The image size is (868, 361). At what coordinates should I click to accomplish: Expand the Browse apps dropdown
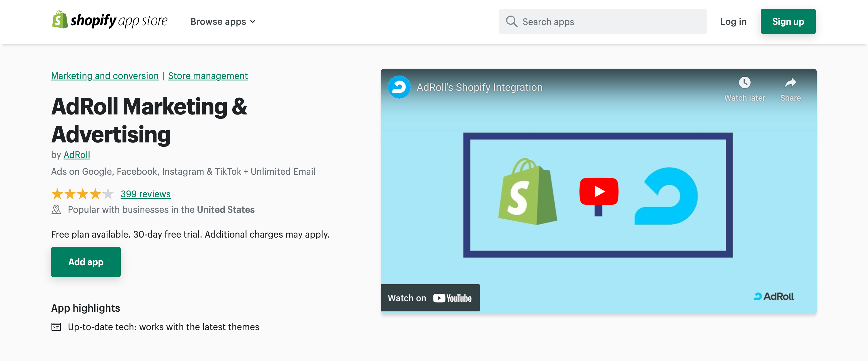223,22
